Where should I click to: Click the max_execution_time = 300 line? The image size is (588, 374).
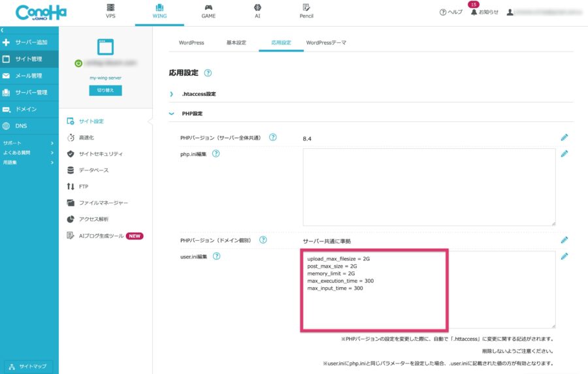[340, 281]
